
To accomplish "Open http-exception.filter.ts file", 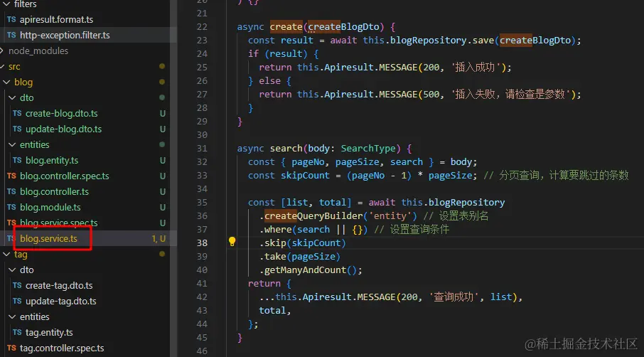I will (x=65, y=35).
